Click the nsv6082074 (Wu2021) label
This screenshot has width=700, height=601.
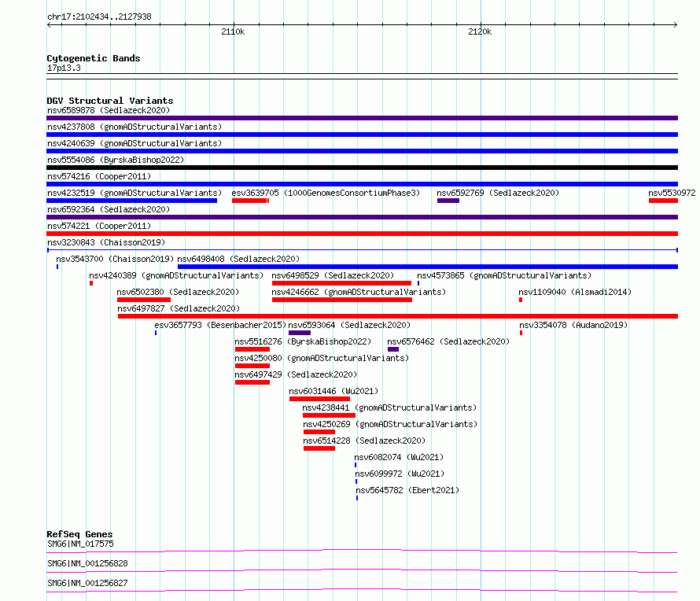coord(399,457)
